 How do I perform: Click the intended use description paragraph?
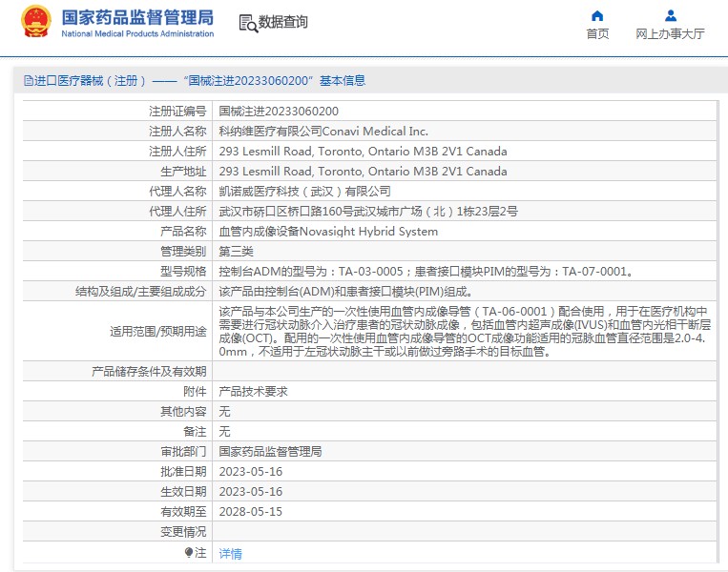pos(465,331)
